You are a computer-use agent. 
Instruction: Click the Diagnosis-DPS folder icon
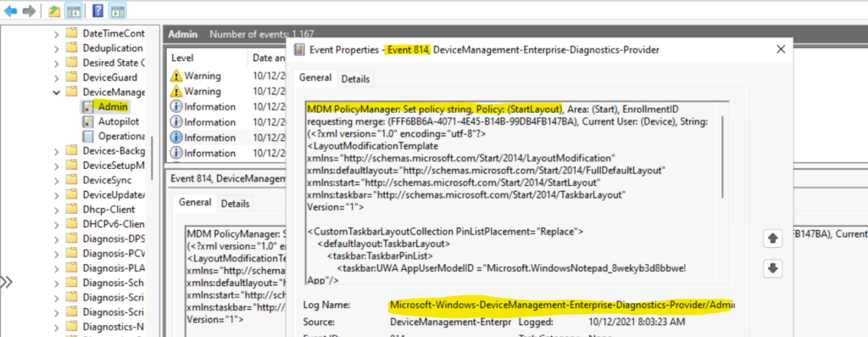click(71, 239)
